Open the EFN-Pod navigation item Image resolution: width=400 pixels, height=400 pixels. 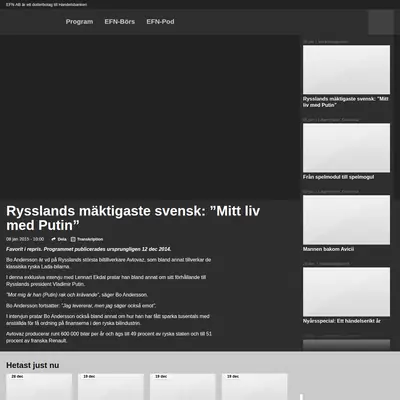[160, 22]
